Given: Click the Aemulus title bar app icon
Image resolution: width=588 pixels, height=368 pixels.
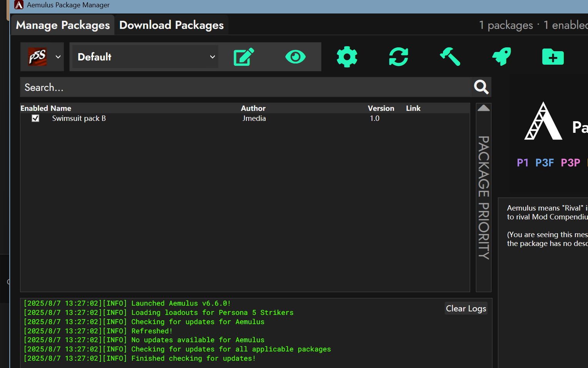Looking at the screenshot, I should tap(19, 5).
